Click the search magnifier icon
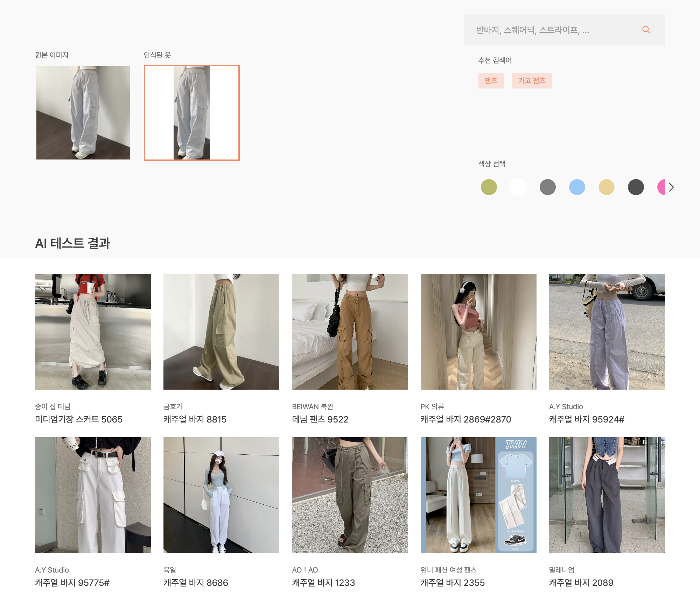Image resolution: width=700 pixels, height=596 pixels. tap(646, 30)
